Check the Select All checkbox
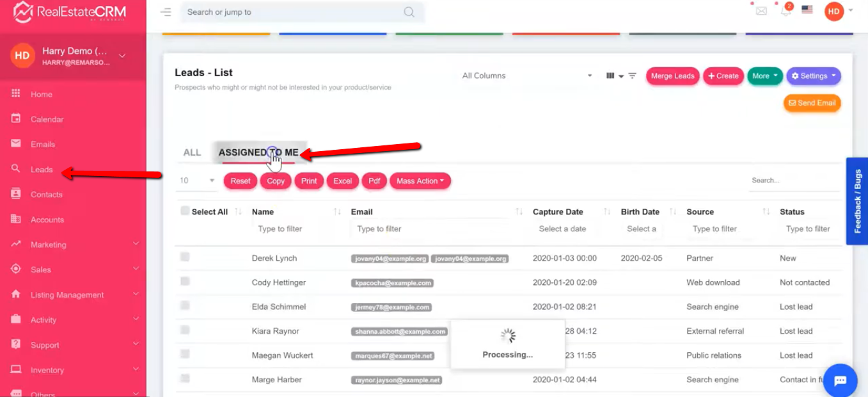The height and width of the screenshot is (397, 868). click(185, 211)
